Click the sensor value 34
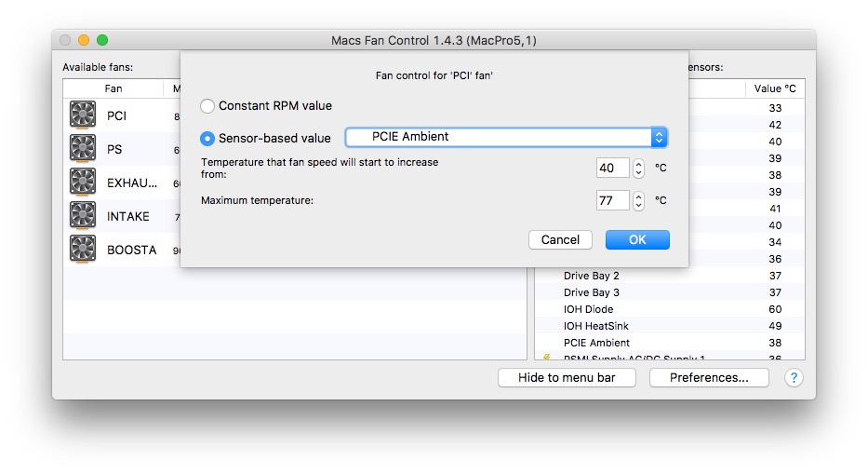The width and height of the screenshot is (868, 474). (775, 242)
